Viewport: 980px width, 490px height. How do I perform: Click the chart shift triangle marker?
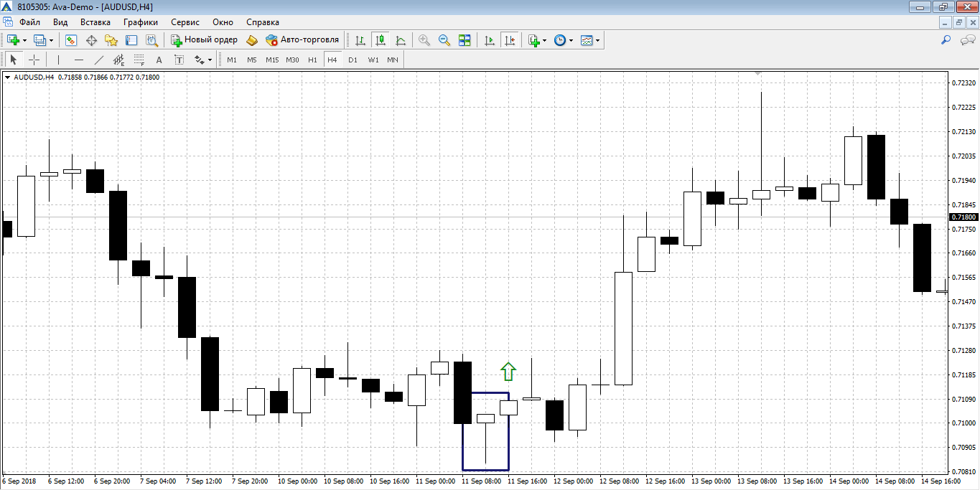click(759, 73)
